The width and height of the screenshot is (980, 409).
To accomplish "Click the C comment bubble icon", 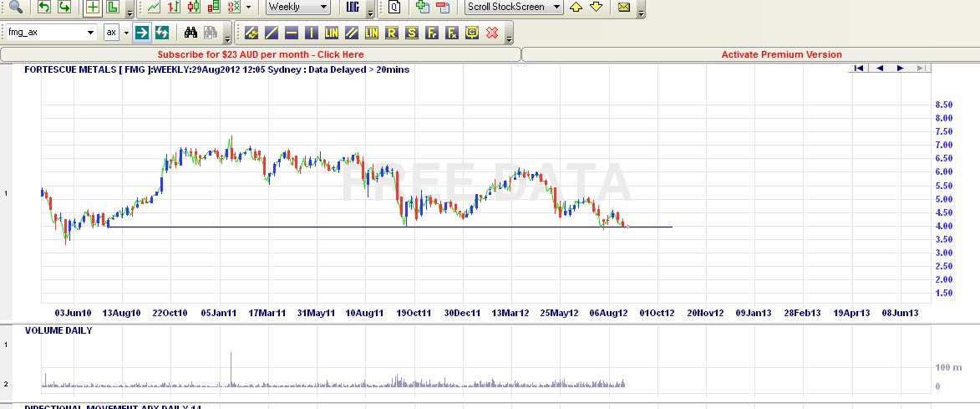I will point(472,33).
